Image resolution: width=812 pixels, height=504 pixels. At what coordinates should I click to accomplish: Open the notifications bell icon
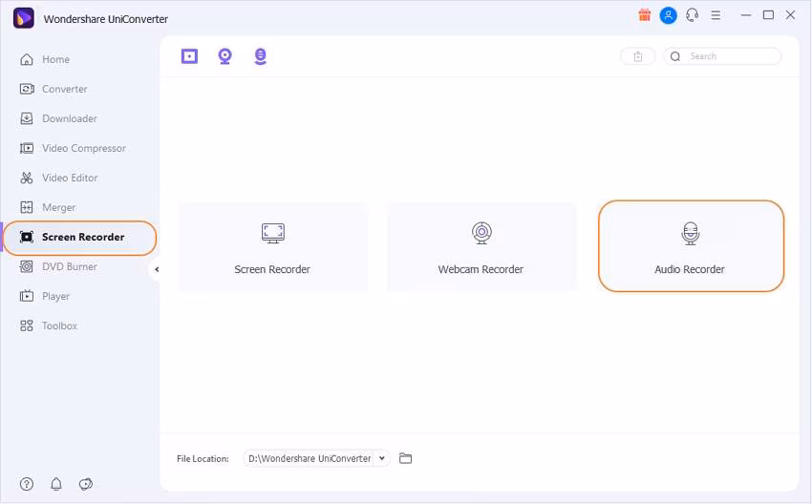56,484
